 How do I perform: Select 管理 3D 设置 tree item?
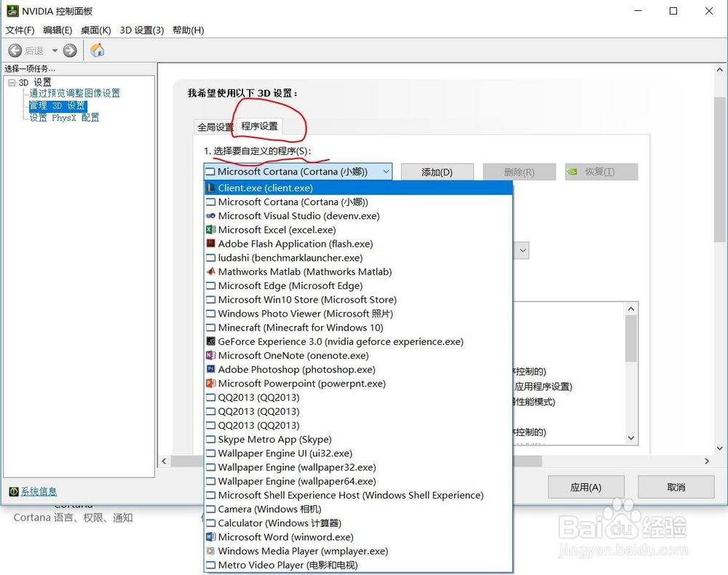pos(58,106)
